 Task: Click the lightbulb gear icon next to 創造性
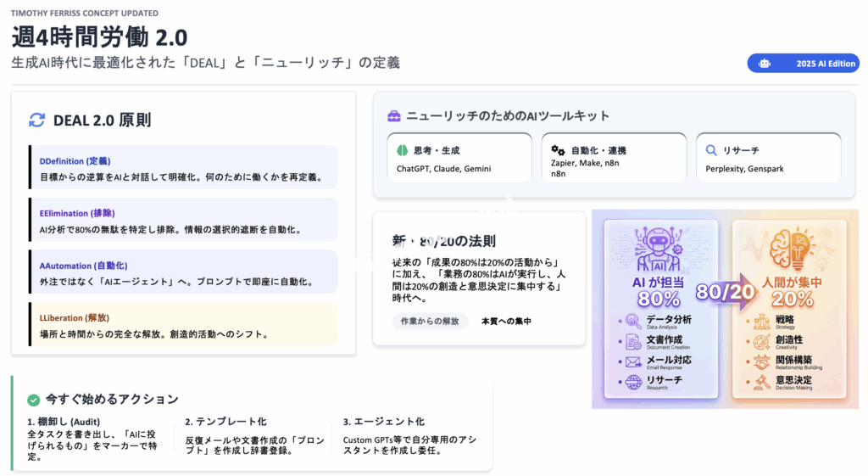tap(762, 342)
